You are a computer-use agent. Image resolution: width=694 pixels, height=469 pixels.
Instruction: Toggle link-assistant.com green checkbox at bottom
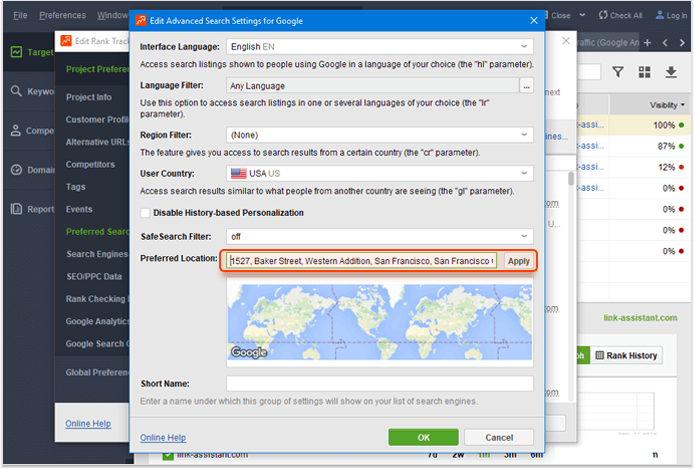[x=168, y=455]
